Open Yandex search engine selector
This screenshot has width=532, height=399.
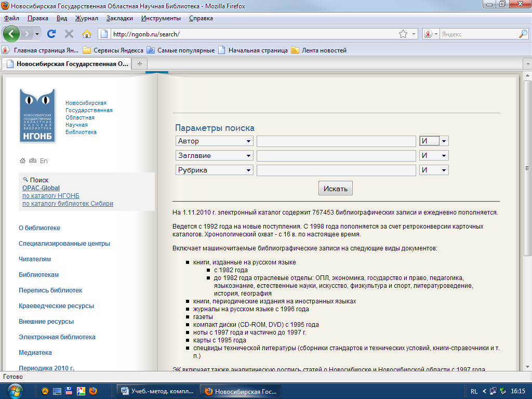click(x=431, y=34)
